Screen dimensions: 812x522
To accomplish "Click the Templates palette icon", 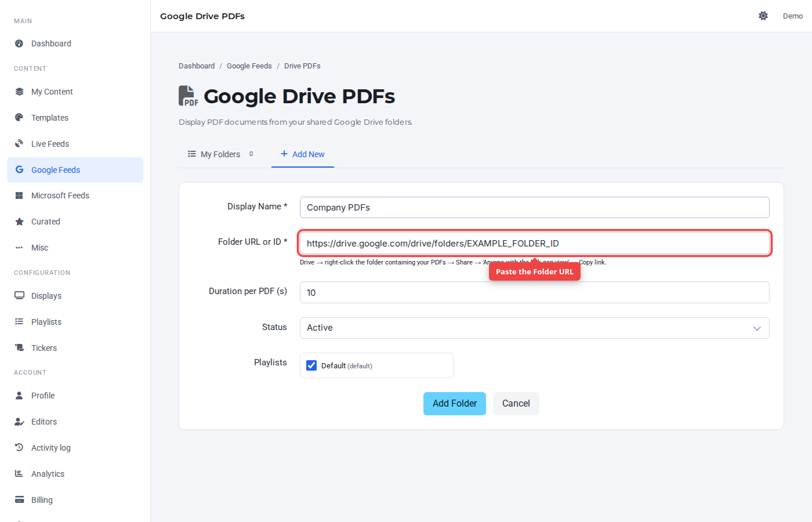I will pos(19,118).
